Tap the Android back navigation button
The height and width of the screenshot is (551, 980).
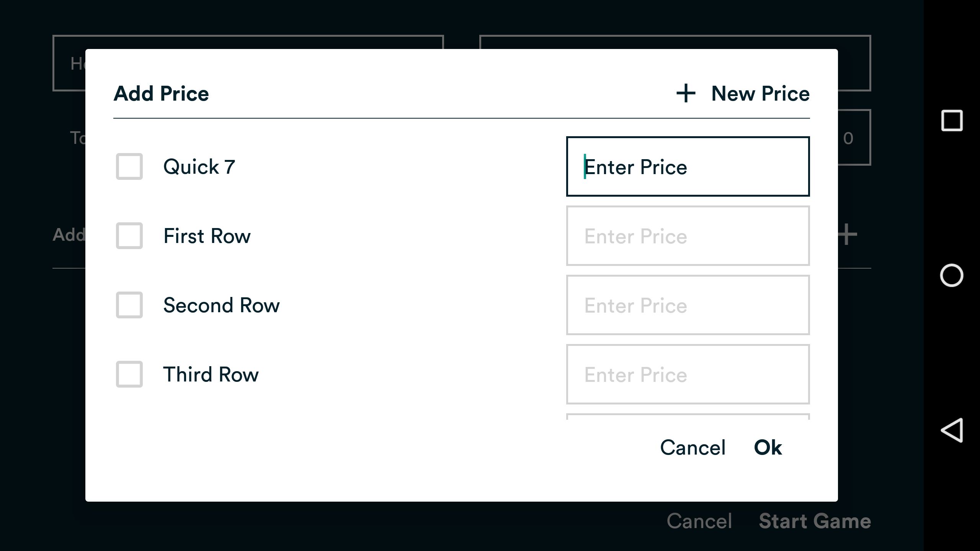pyautogui.click(x=952, y=430)
